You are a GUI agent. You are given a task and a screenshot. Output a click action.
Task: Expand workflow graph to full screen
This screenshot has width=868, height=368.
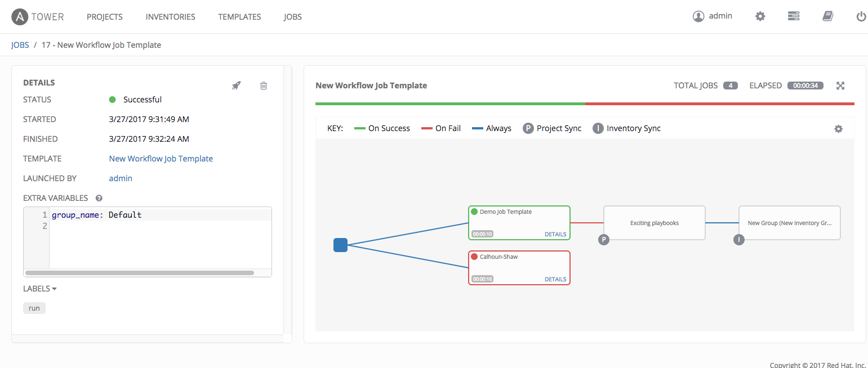point(840,86)
